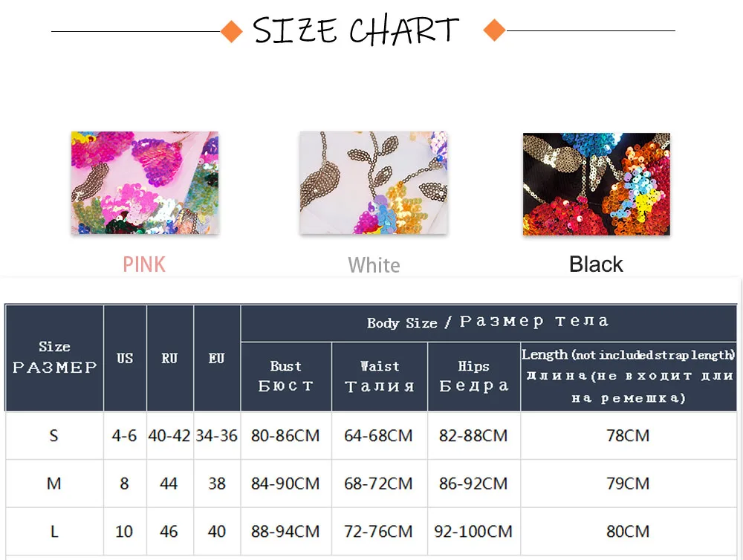The height and width of the screenshot is (560, 743).
Task: Click the PINK color label
Action: coord(144,264)
